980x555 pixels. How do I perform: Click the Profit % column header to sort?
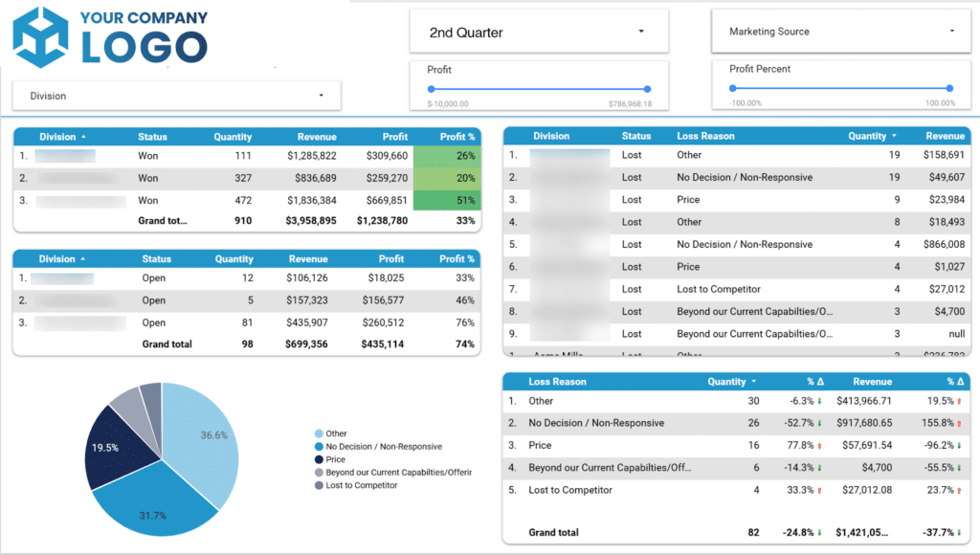pyautogui.click(x=457, y=136)
